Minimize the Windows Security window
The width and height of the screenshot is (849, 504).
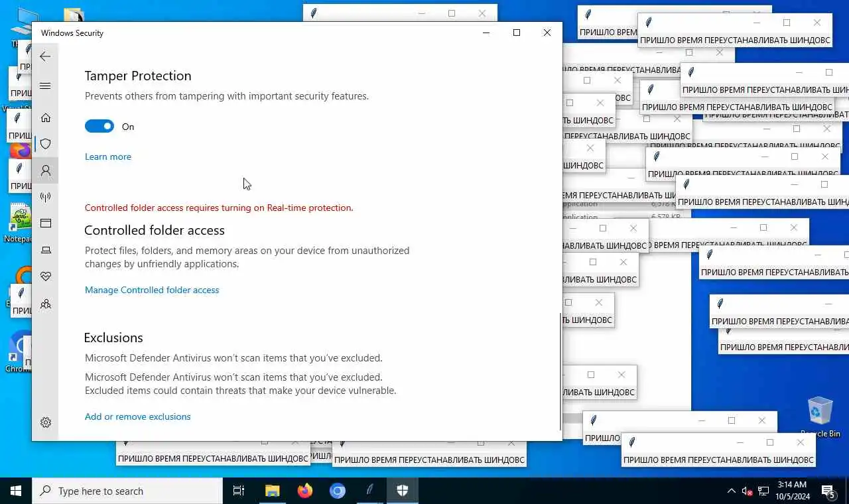(486, 32)
